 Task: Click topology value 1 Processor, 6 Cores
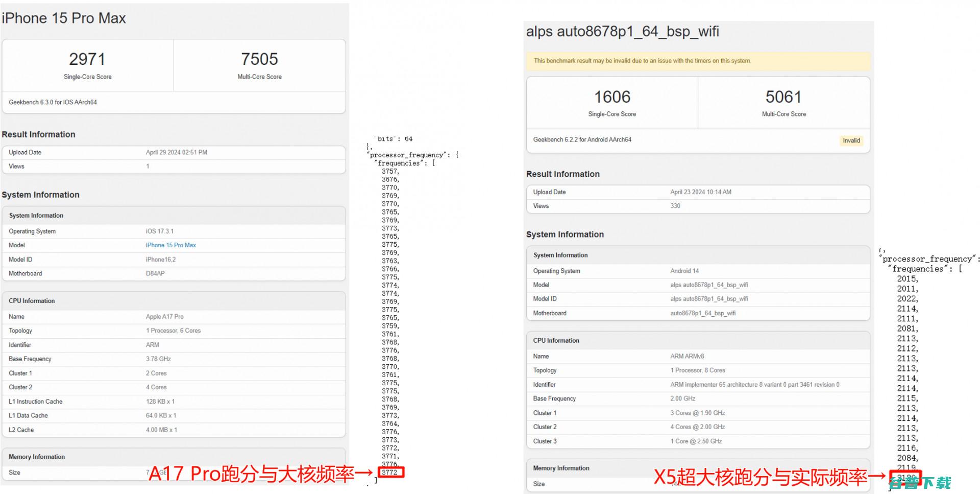coord(174,331)
